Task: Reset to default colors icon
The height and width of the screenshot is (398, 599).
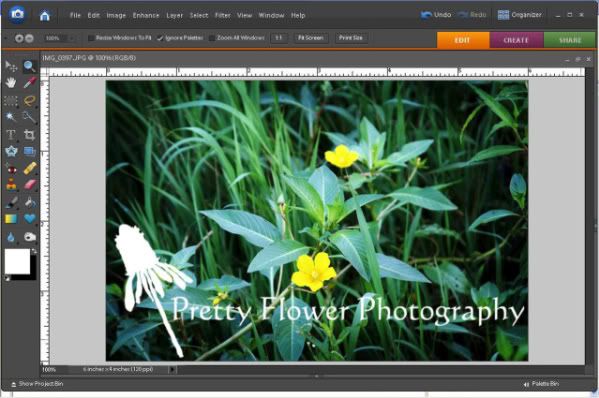Action: coord(7,279)
